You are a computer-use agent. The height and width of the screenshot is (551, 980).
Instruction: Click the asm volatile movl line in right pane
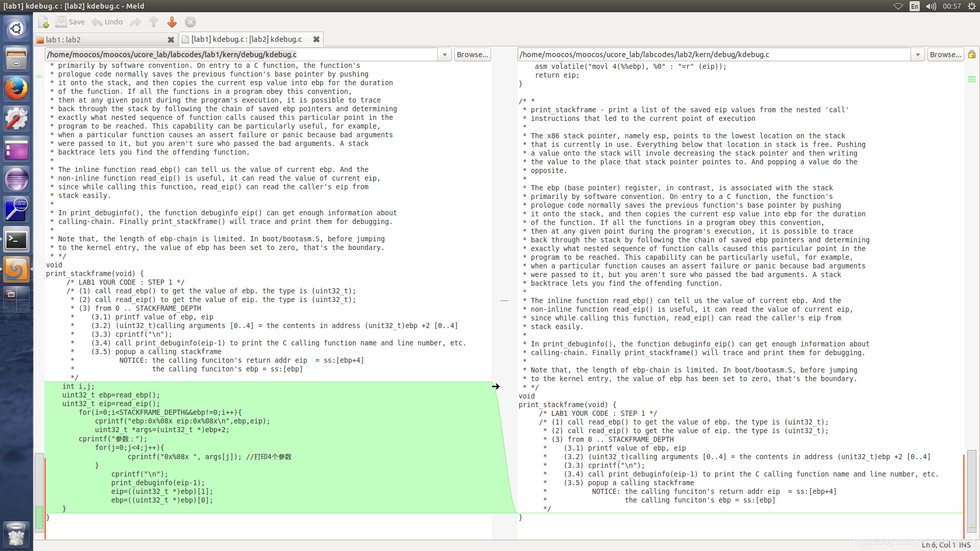(x=630, y=66)
